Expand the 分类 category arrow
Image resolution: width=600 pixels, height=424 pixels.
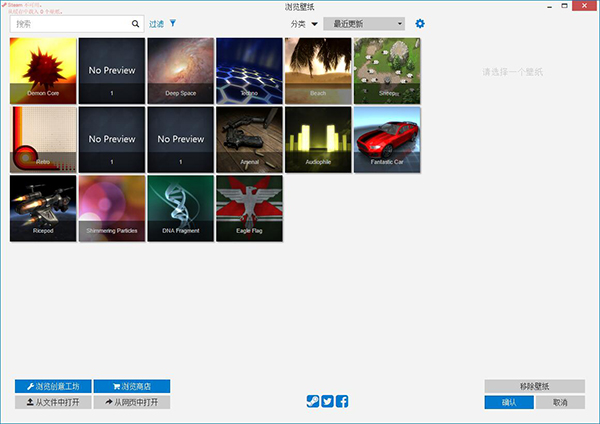[315, 24]
